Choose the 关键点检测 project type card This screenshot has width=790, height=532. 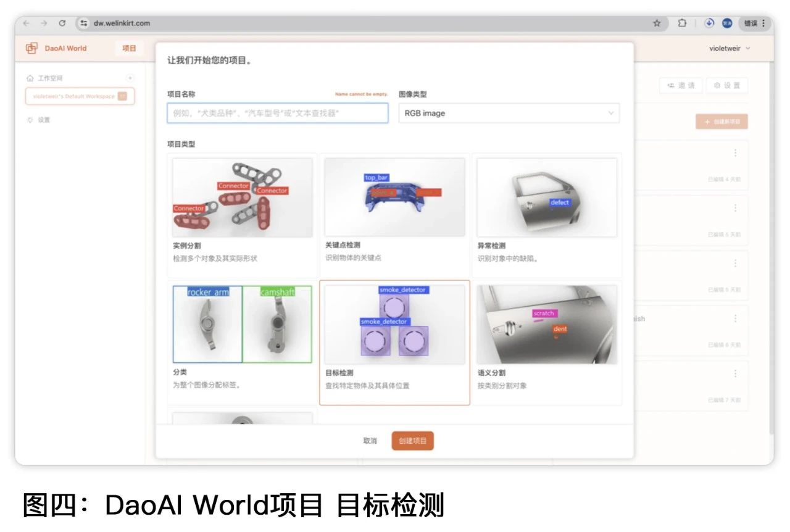[394, 215]
